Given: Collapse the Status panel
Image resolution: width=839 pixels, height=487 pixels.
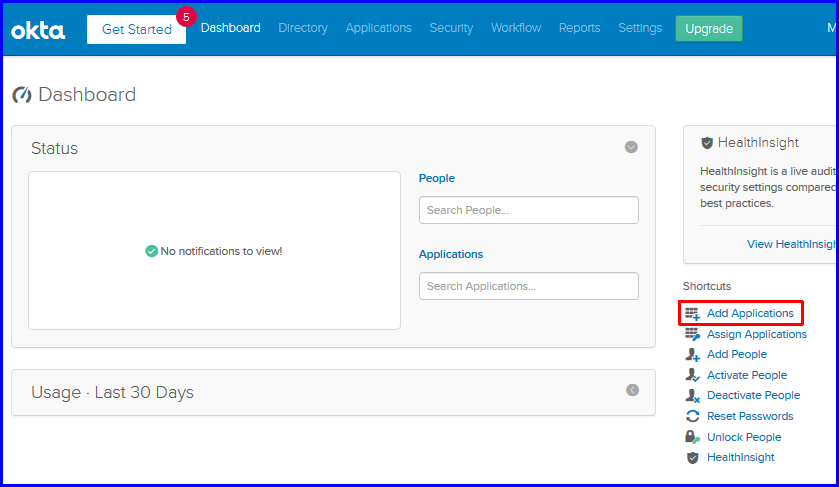Looking at the screenshot, I should pyautogui.click(x=631, y=147).
